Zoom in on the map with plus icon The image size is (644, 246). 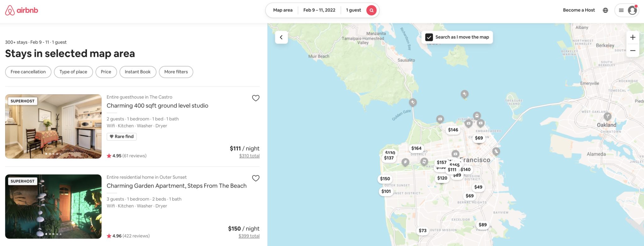632,37
